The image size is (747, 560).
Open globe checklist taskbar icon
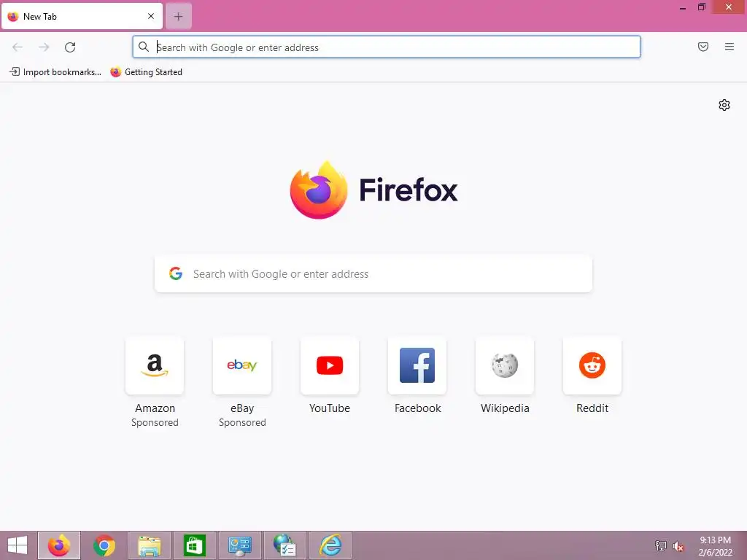285,545
